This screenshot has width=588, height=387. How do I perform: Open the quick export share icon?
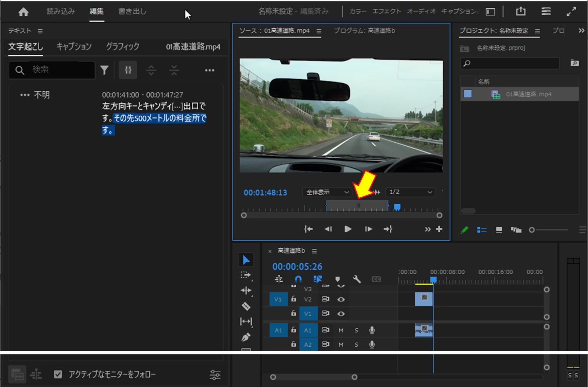(x=520, y=11)
